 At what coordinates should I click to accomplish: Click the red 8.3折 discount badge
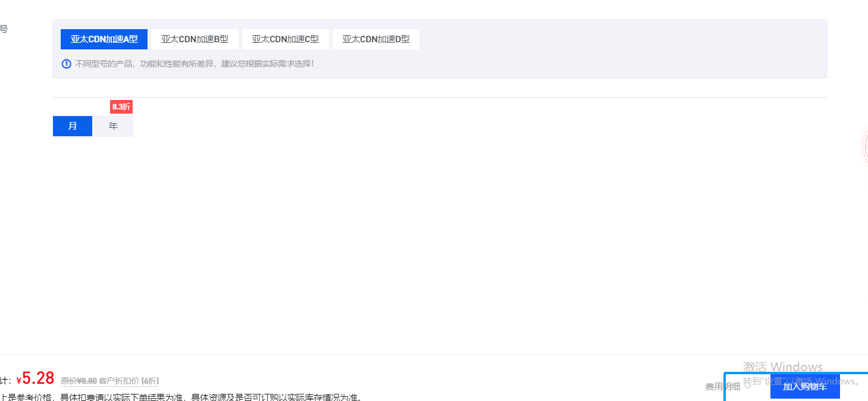pyautogui.click(x=121, y=107)
